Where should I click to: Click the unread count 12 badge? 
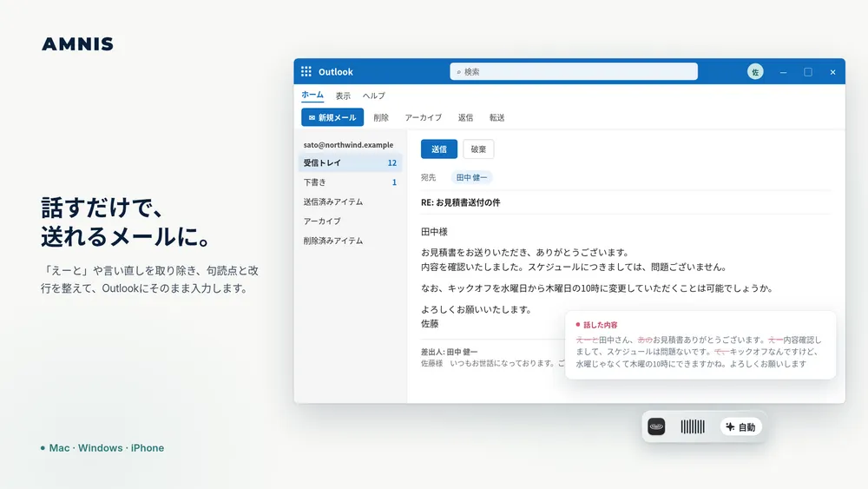coord(392,162)
